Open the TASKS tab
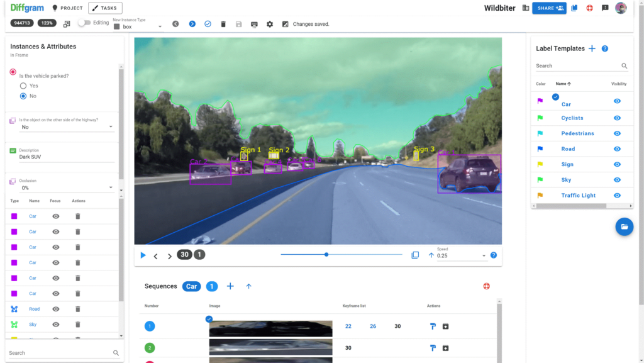 [x=105, y=8]
